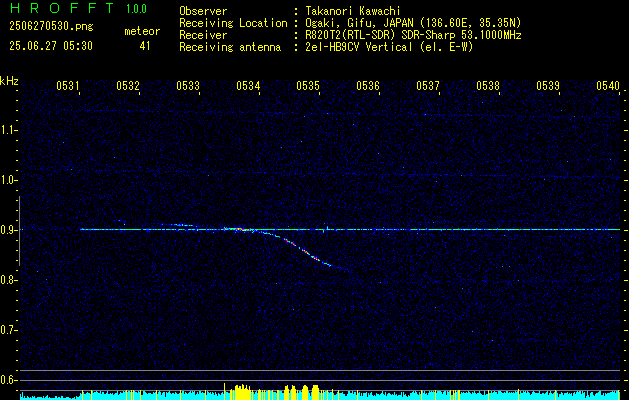Click the 0535 time marker
The image size is (629, 400).
pyautogui.click(x=308, y=86)
